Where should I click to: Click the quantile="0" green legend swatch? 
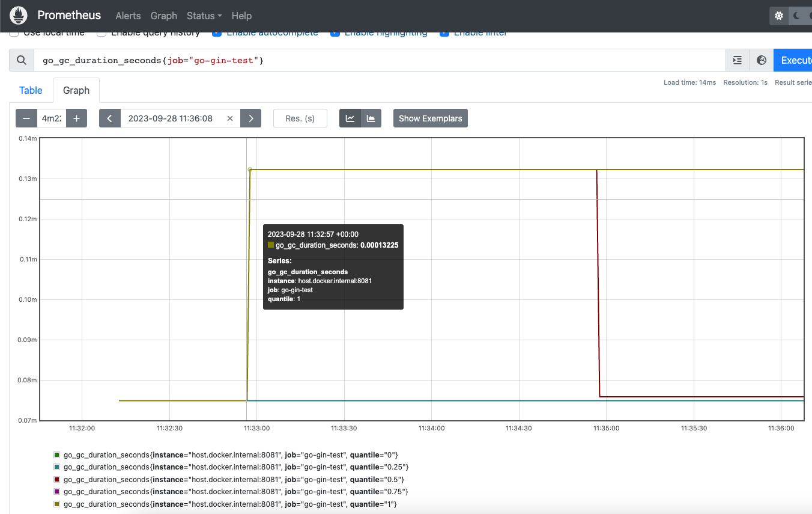tap(57, 454)
